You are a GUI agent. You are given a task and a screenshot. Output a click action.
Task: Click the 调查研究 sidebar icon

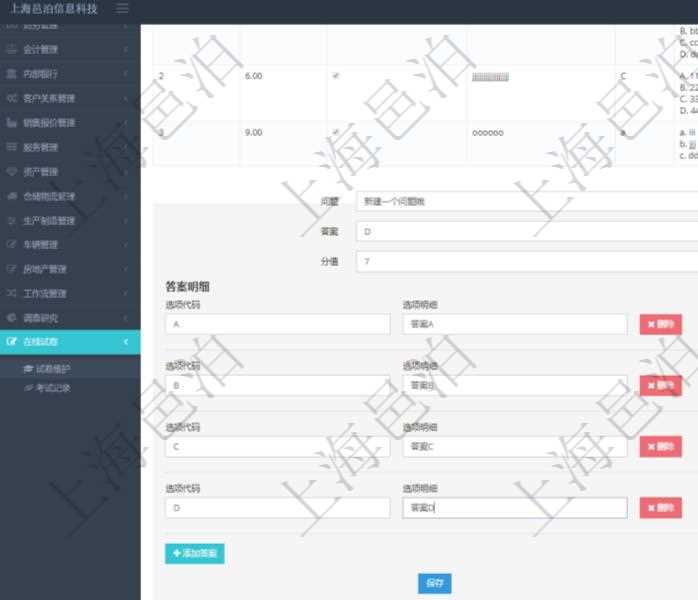pyautogui.click(x=12, y=318)
